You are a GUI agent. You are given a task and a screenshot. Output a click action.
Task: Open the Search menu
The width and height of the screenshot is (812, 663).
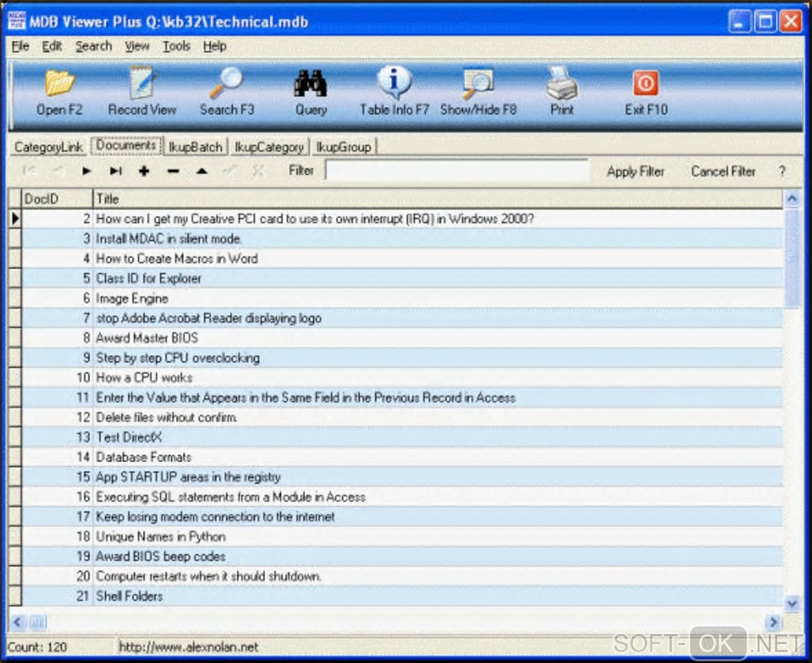coord(94,46)
